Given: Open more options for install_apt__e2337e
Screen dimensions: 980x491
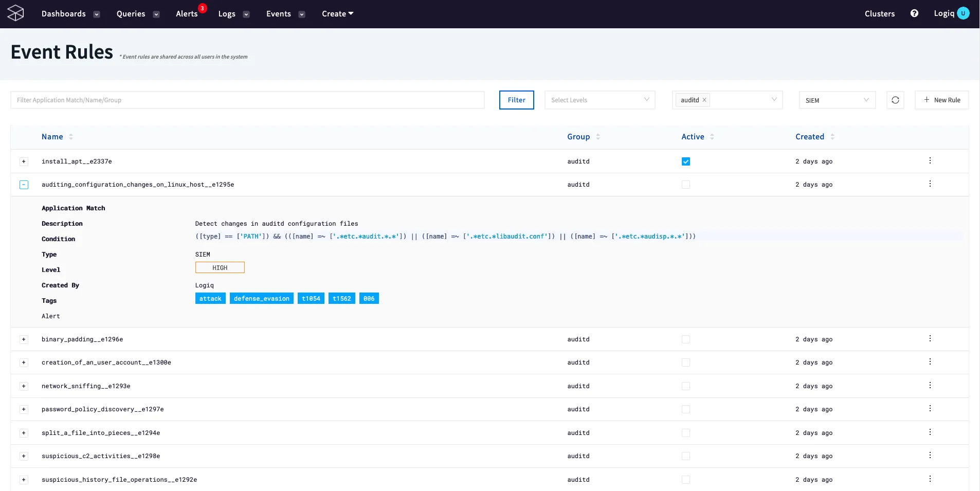Looking at the screenshot, I should click(x=930, y=160).
